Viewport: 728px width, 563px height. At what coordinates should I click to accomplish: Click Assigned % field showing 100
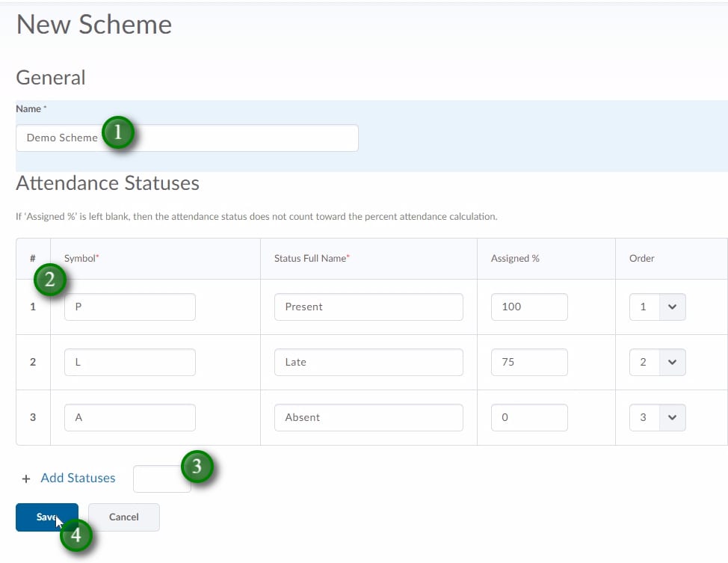click(528, 307)
